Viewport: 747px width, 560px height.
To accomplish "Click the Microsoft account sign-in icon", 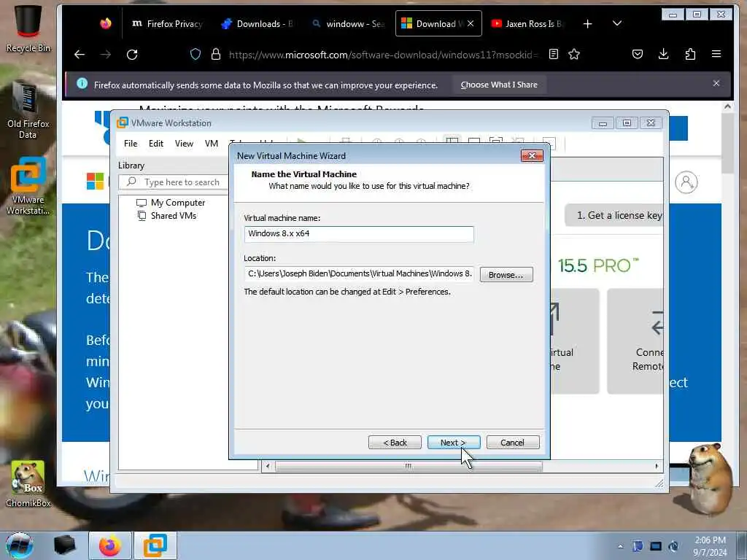I will (x=686, y=182).
